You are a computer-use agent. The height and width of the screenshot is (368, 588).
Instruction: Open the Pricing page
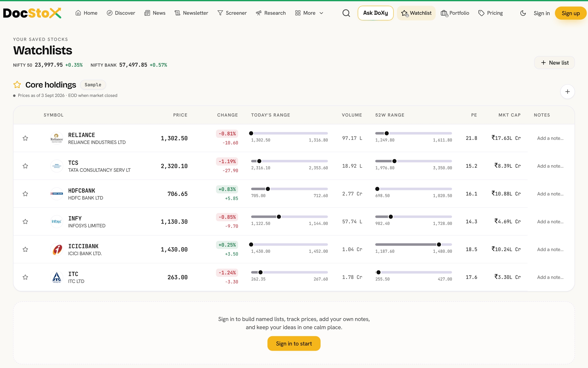tap(491, 13)
